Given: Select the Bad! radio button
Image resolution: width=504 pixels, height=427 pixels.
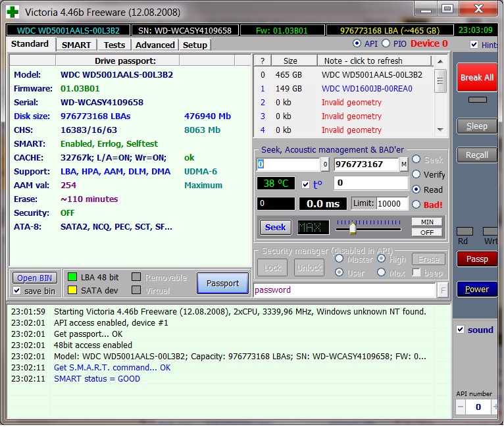Looking at the screenshot, I should point(416,205).
